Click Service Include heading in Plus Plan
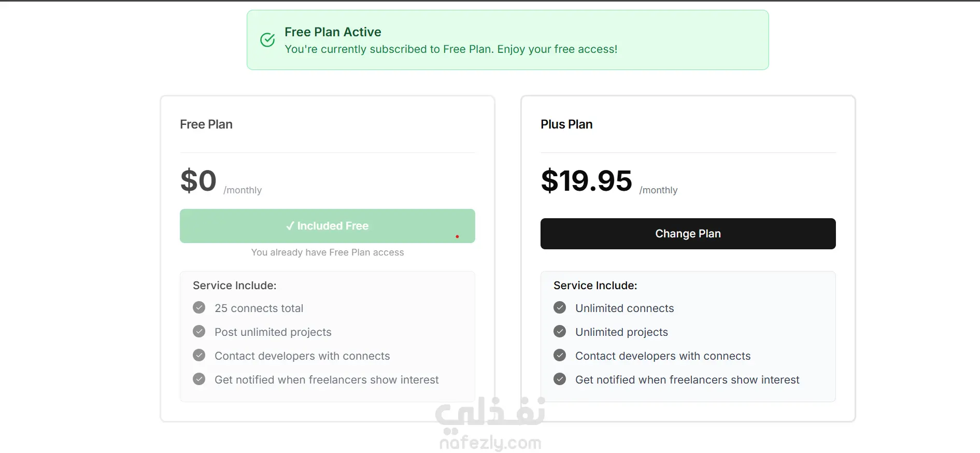 595,286
